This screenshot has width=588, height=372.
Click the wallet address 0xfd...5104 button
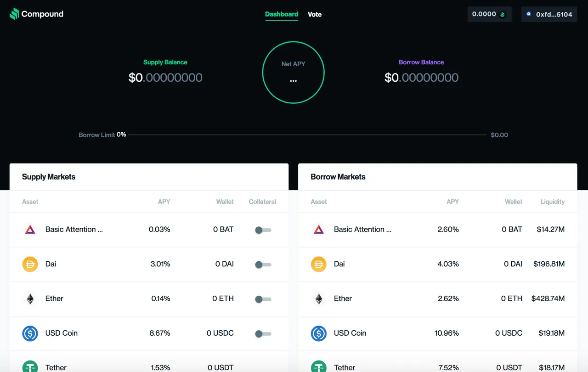pos(549,14)
